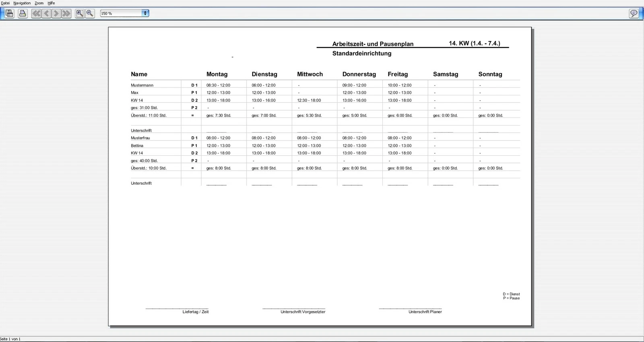The width and height of the screenshot is (644, 342).
Task: Open the 150 % zoom dropdown arrow
Action: [145, 13]
